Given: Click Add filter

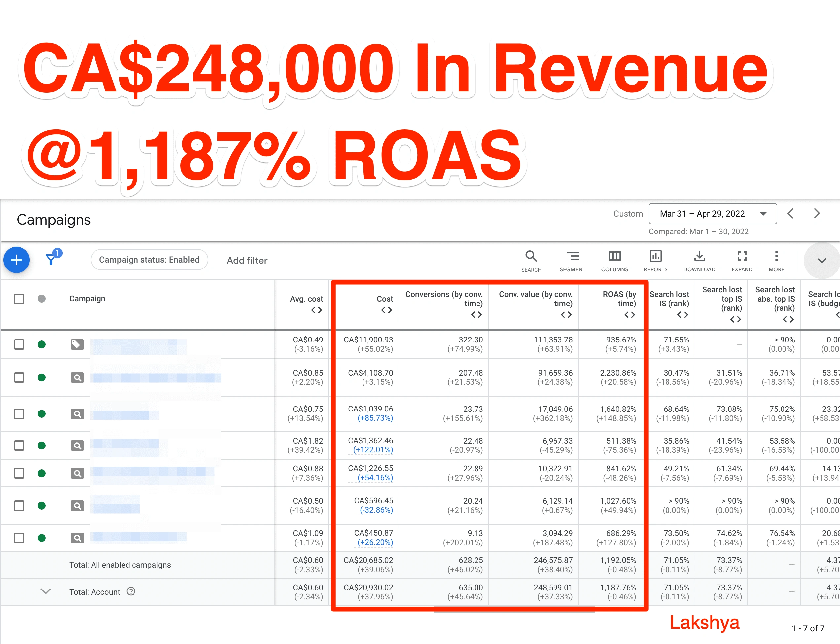Looking at the screenshot, I should 247,260.
